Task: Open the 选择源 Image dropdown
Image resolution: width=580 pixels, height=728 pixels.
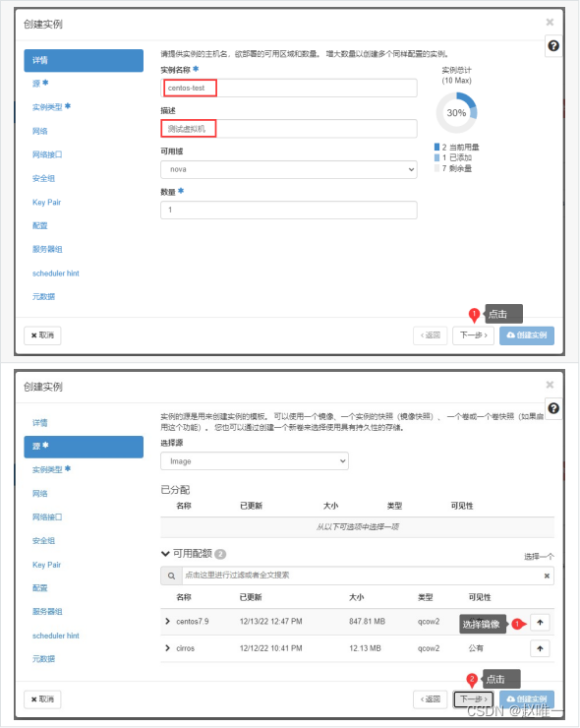Action: click(255, 461)
